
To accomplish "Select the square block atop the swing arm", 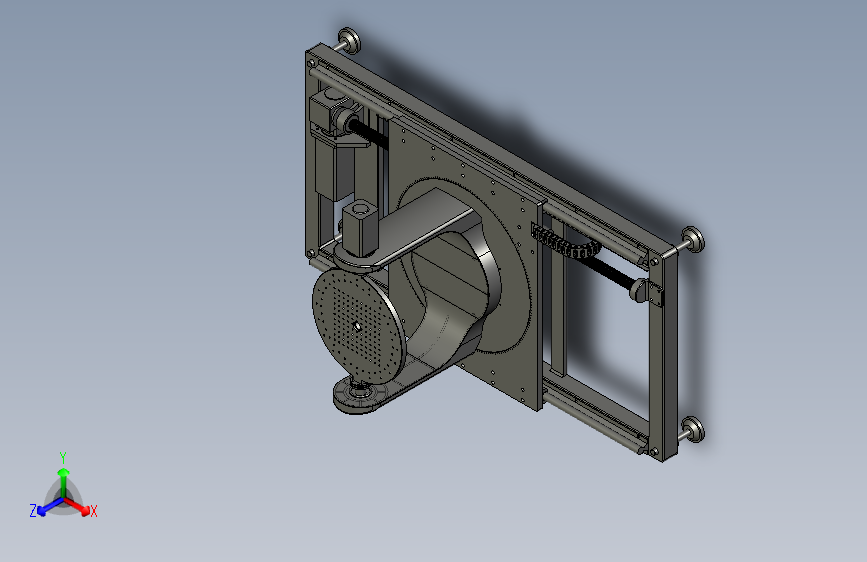I will click(360, 228).
